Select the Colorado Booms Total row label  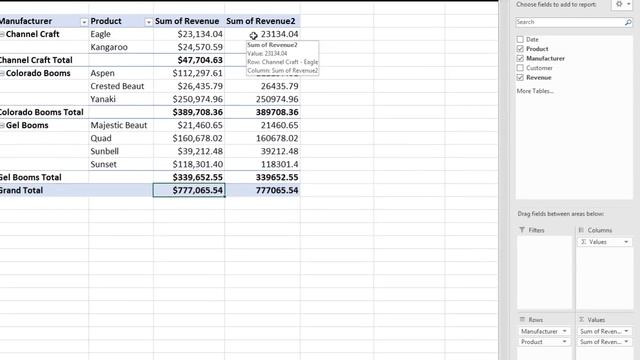point(44,112)
